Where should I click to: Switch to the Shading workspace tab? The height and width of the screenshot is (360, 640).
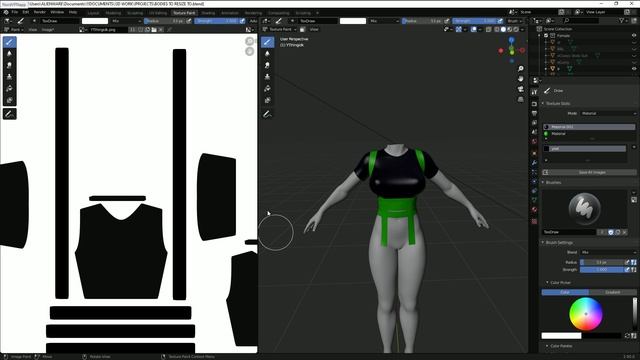point(208,13)
